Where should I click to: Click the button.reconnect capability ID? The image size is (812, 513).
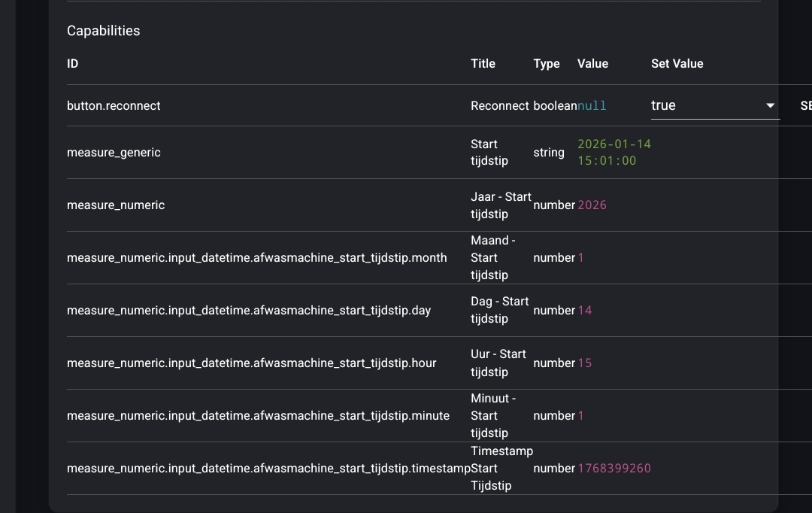pyautogui.click(x=114, y=106)
